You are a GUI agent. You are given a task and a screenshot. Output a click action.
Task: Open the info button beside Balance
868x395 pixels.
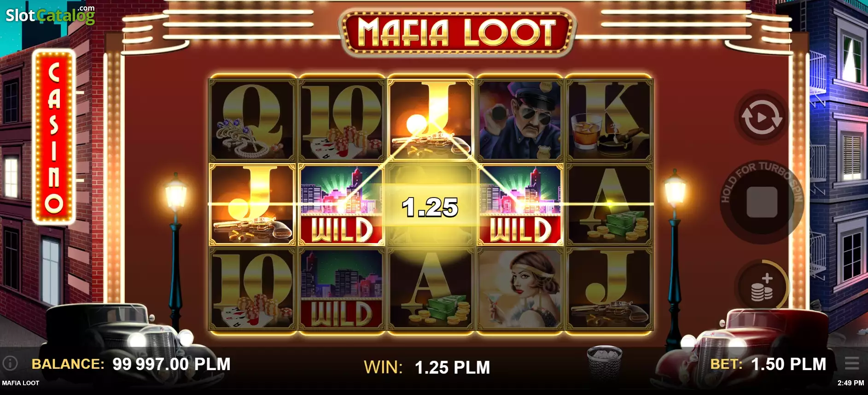coord(10,364)
